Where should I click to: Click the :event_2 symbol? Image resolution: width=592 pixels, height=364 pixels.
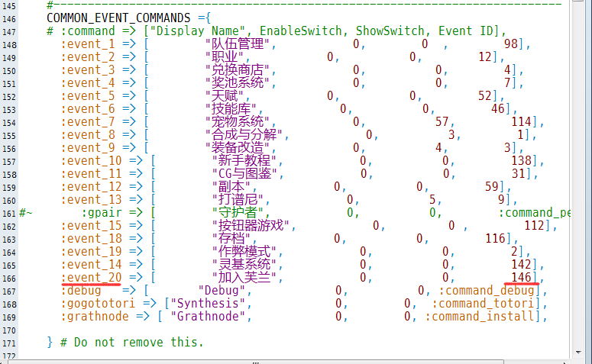88,57
